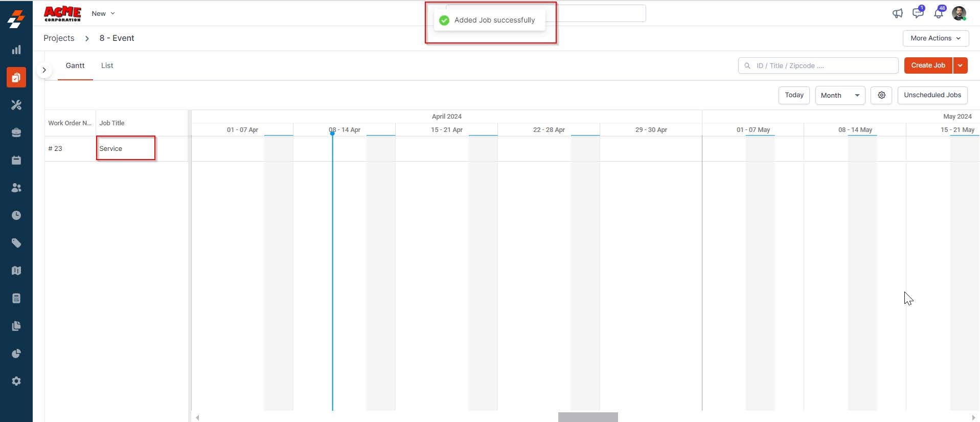Open the calendar icon in sidebar
The width and height of the screenshot is (980, 422).
tap(16, 160)
